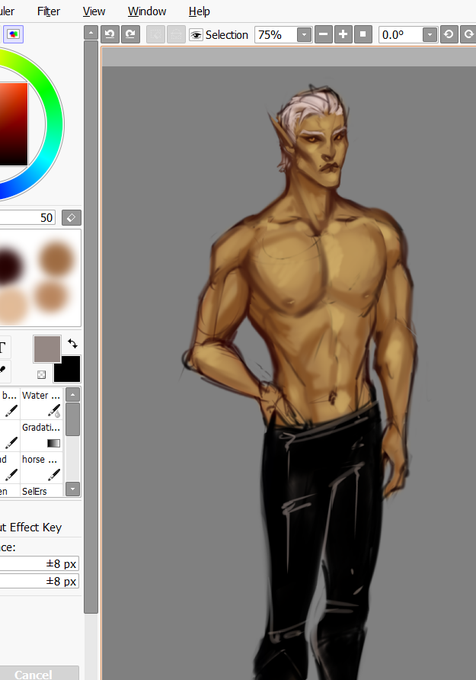Viewport: 476px width, 680px height.
Task: Click the foreground gray-brown color swatch
Action: click(47, 349)
